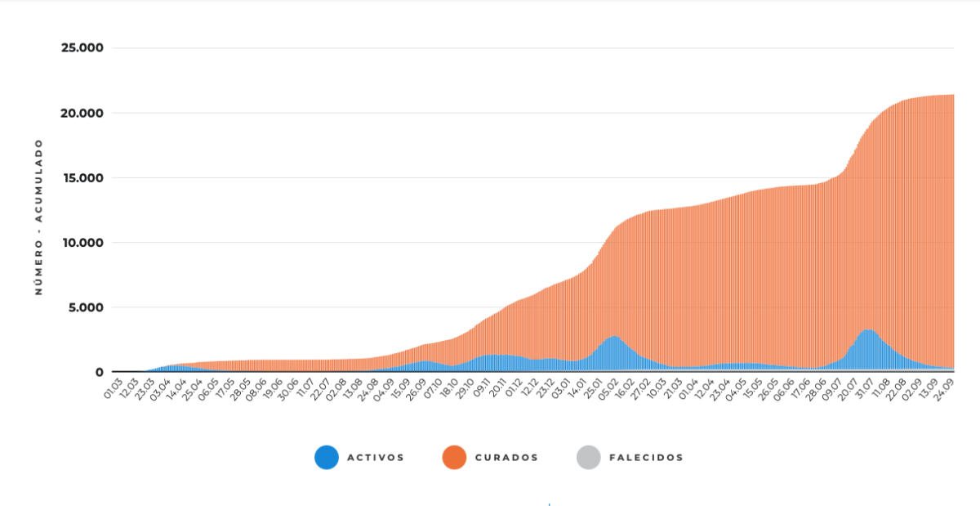Click the 14.04 date tick label
The image size is (980, 506).
[x=177, y=387]
